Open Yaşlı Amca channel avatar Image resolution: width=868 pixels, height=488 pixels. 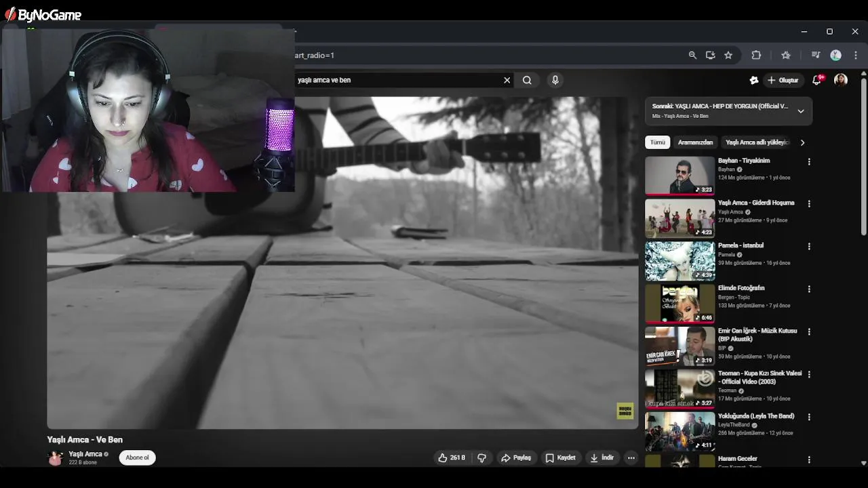[x=55, y=458]
